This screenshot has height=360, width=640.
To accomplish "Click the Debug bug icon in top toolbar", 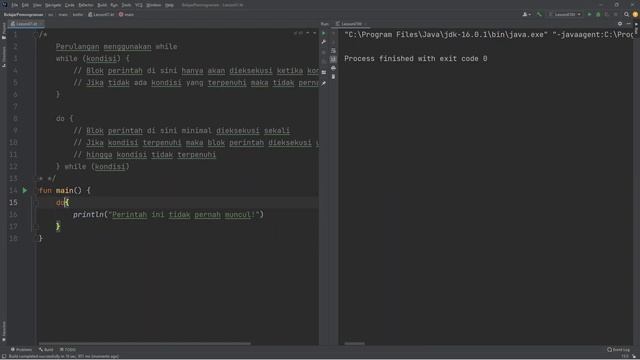I will (x=598, y=14).
